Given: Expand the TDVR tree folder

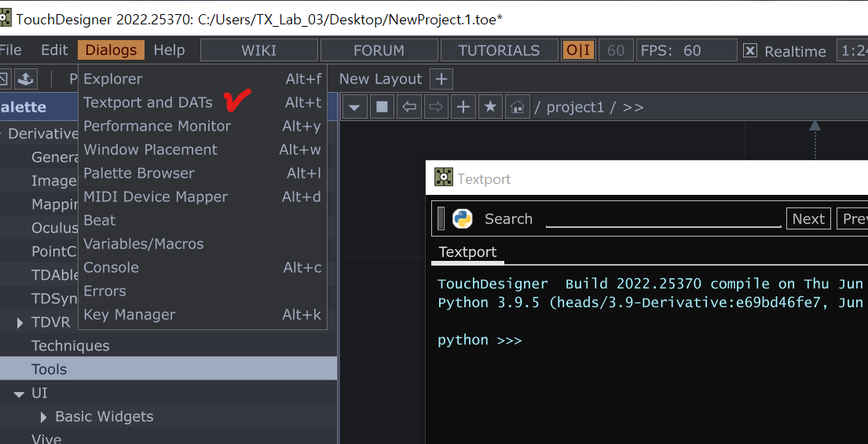Looking at the screenshot, I should pos(20,323).
